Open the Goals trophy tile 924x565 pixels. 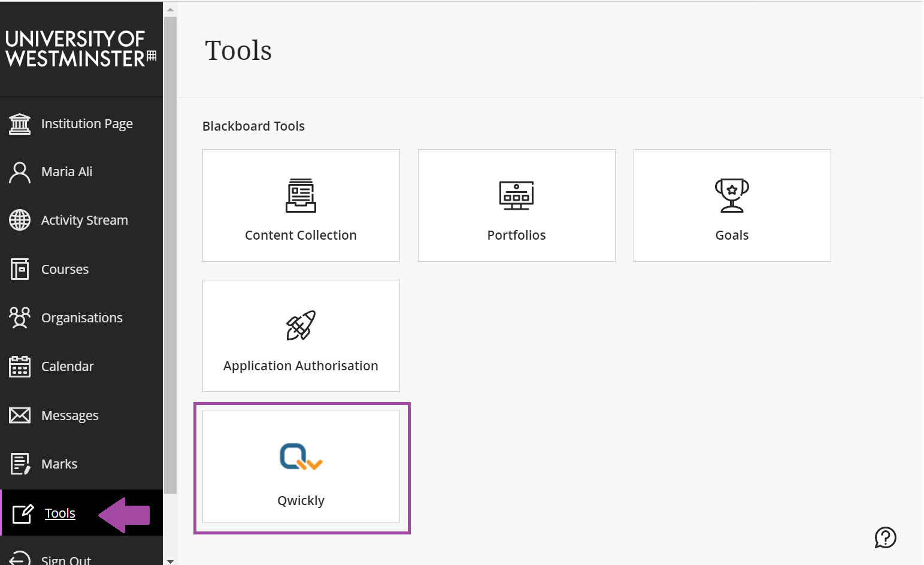[732, 206]
